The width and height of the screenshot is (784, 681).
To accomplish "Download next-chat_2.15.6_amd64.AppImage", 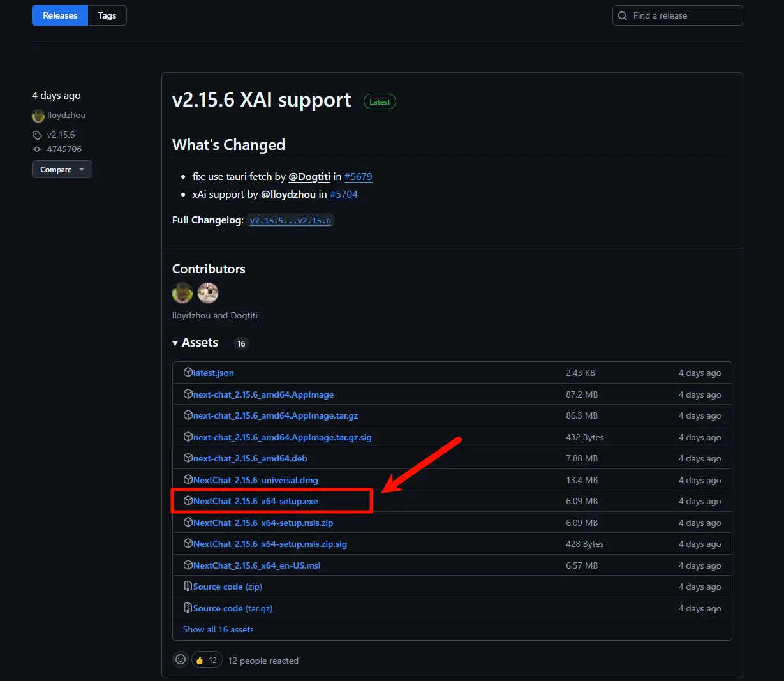I will [263, 394].
